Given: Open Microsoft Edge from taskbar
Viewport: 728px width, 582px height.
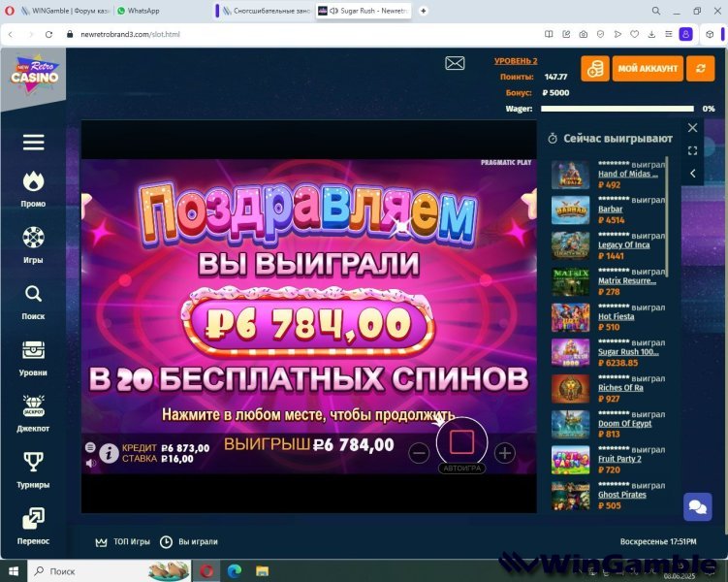Looking at the screenshot, I should [x=234, y=571].
